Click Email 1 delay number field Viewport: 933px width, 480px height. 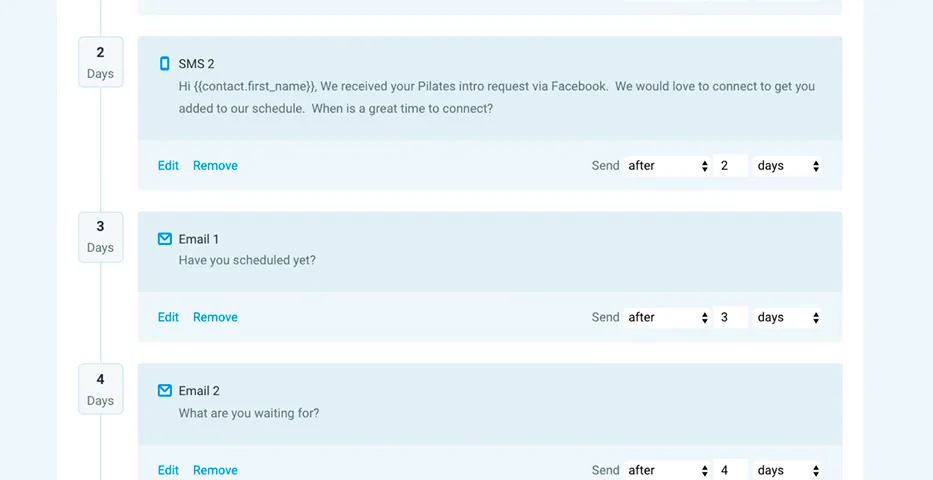[731, 318]
